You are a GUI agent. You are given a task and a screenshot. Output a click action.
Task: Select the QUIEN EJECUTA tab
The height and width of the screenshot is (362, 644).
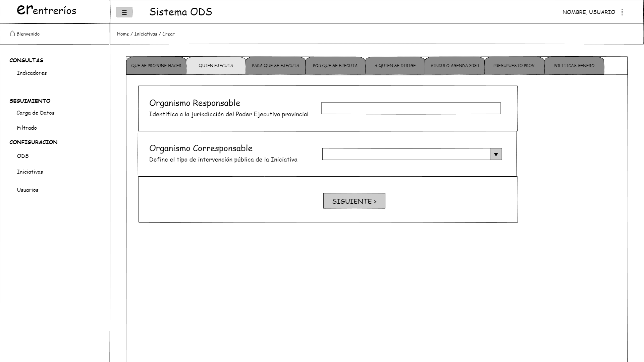point(216,66)
